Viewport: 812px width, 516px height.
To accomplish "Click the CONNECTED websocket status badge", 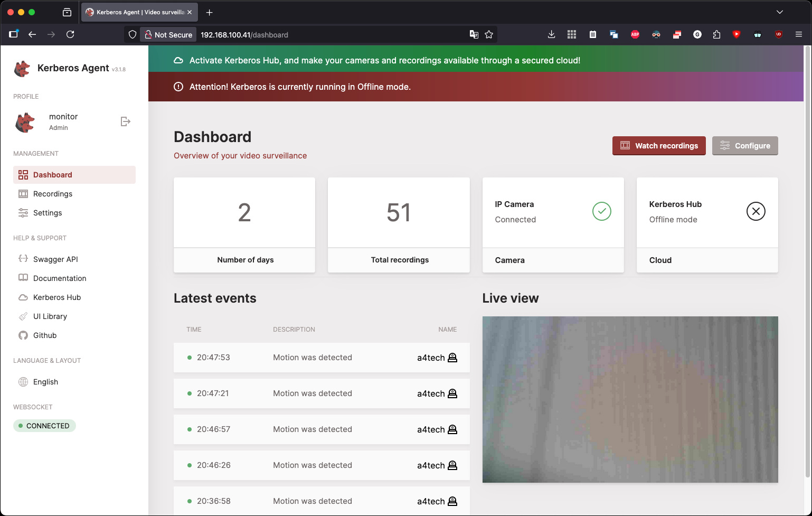I will pos(44,426).
